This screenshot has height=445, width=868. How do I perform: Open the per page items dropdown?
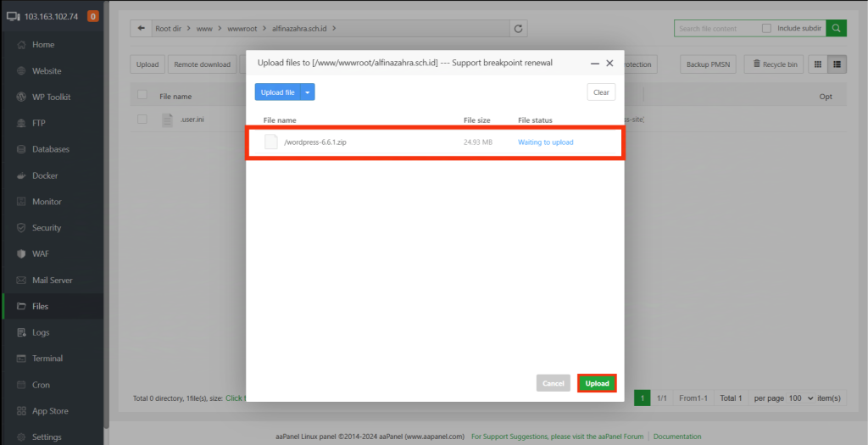[x=801, y=398]
